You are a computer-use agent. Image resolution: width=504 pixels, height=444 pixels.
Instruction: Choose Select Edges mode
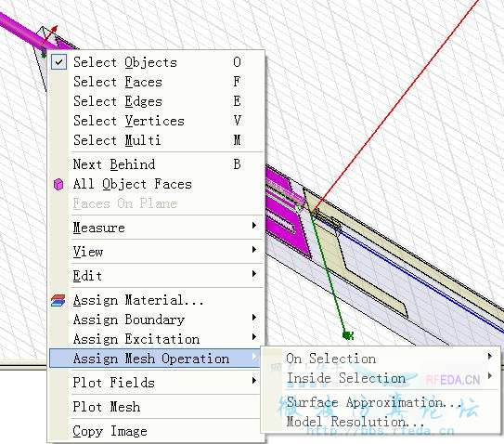[157, 101]
